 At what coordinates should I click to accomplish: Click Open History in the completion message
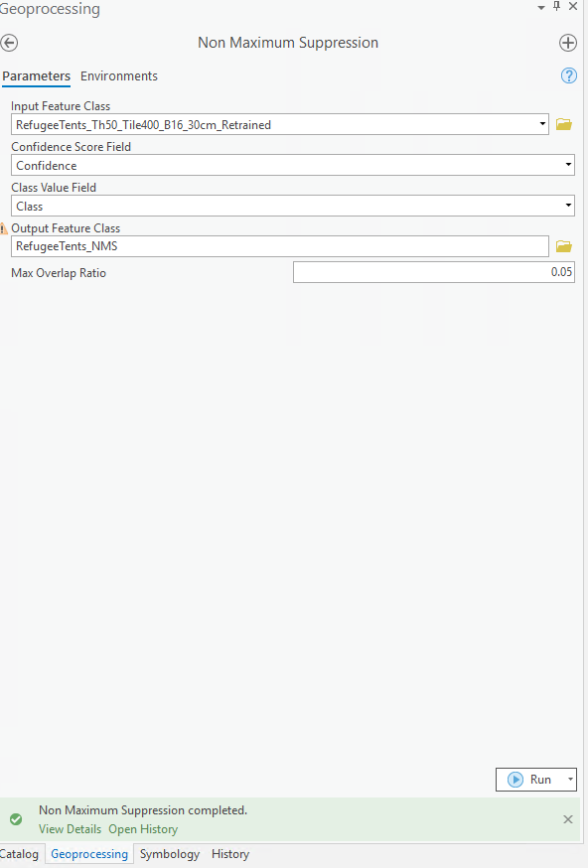point(142,828)
